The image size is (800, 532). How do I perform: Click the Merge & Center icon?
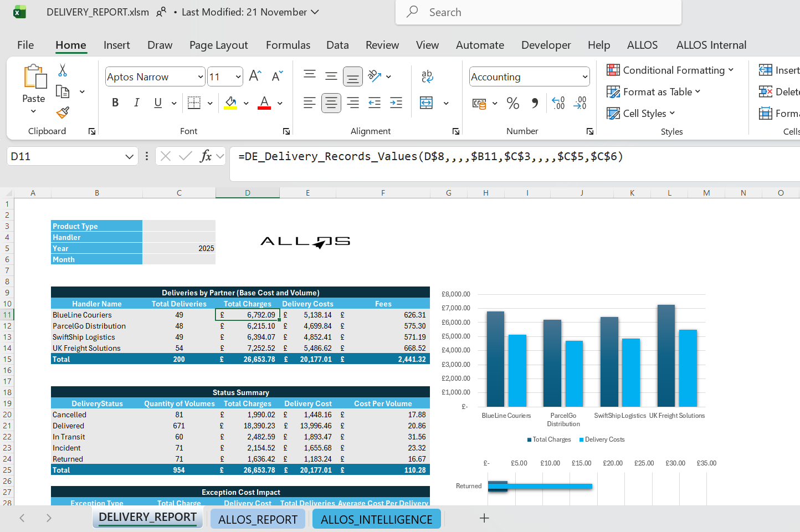pyautogui.click(x=426, y=103)
